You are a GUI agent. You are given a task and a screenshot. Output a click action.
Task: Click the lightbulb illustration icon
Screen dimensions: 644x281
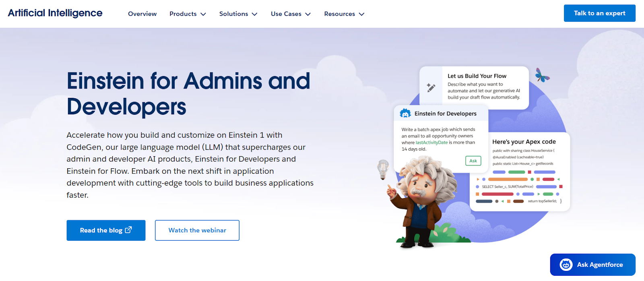(x=383, y=169)
